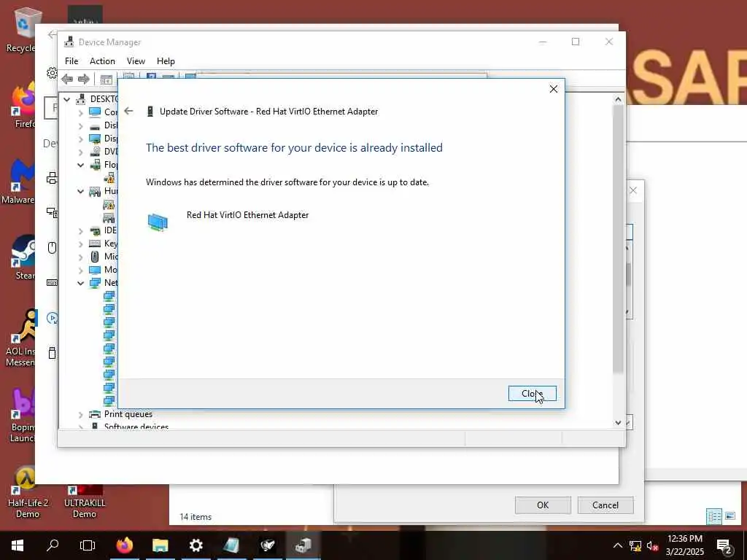Viewport: 747px width, 560px height.
Task: Expand the Print queues category
Action: [x=80, y=414]
